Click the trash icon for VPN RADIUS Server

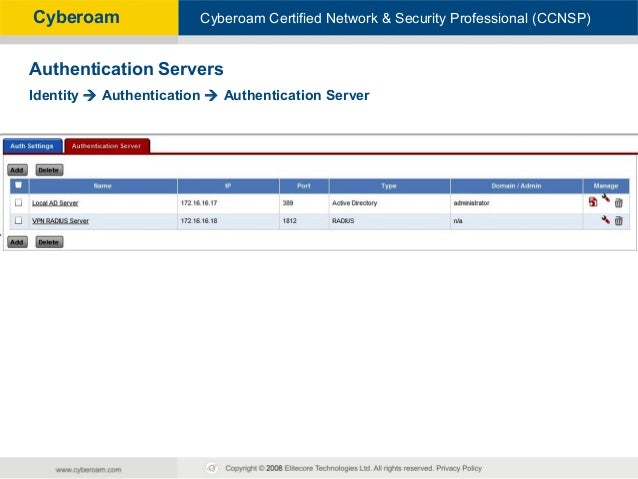[x=618, y=221]
